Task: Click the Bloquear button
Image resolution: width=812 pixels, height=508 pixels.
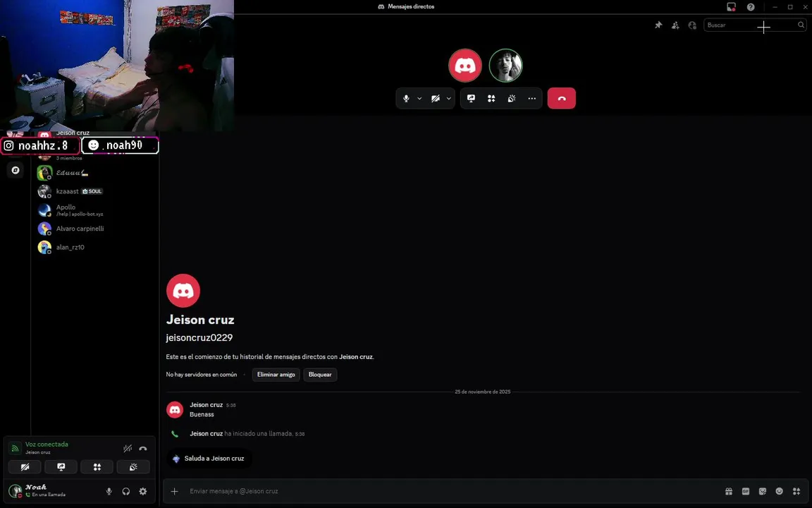Action: pos(320,374)
